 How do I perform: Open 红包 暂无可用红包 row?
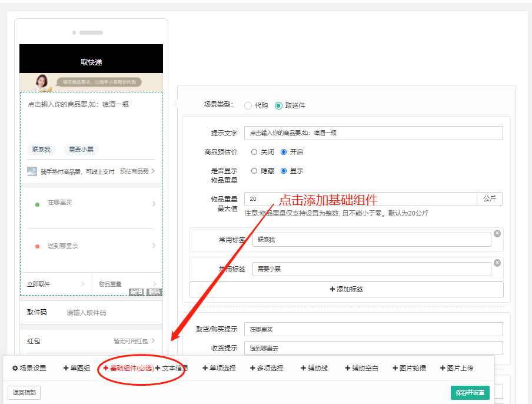(91, 341)
